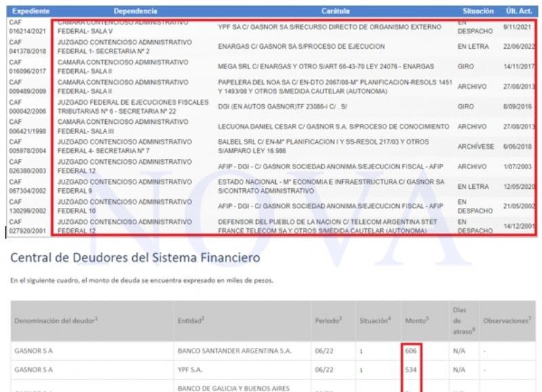This screenshot has height=392, width=542.
Task: Click GASNOR S A in the Banco Santander row
Action: [33, 351]
